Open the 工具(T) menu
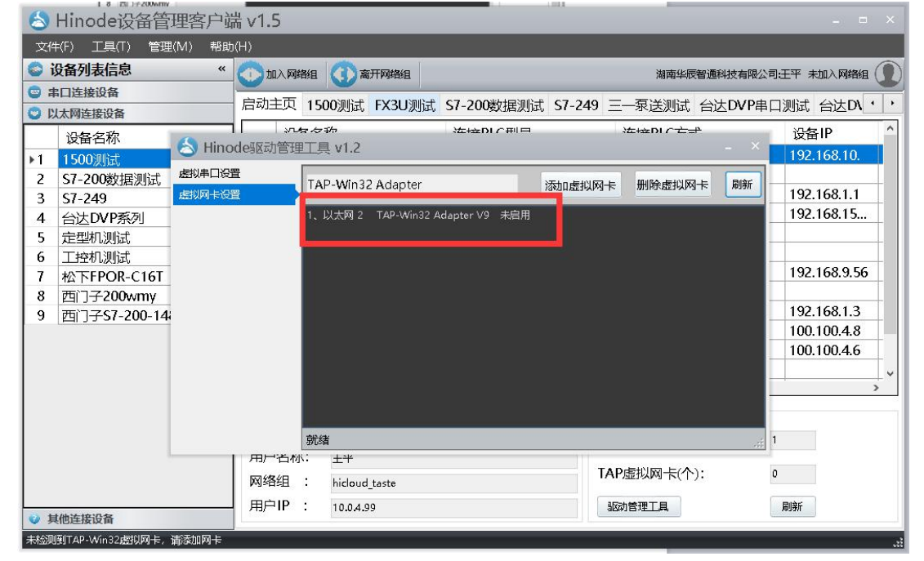924x561 pixels. 110,47
